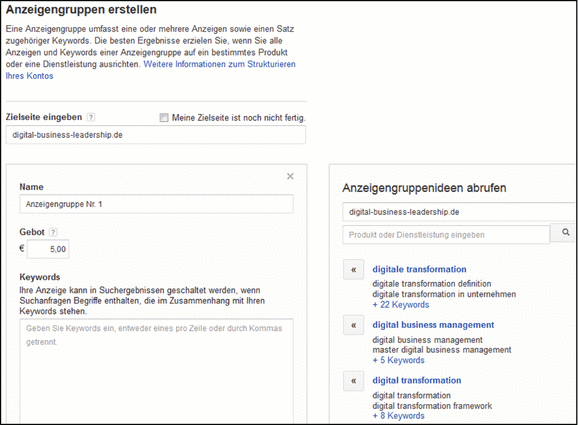Check 'Meine Zielseite ist noch nicht fertig'

click(164, 118)
